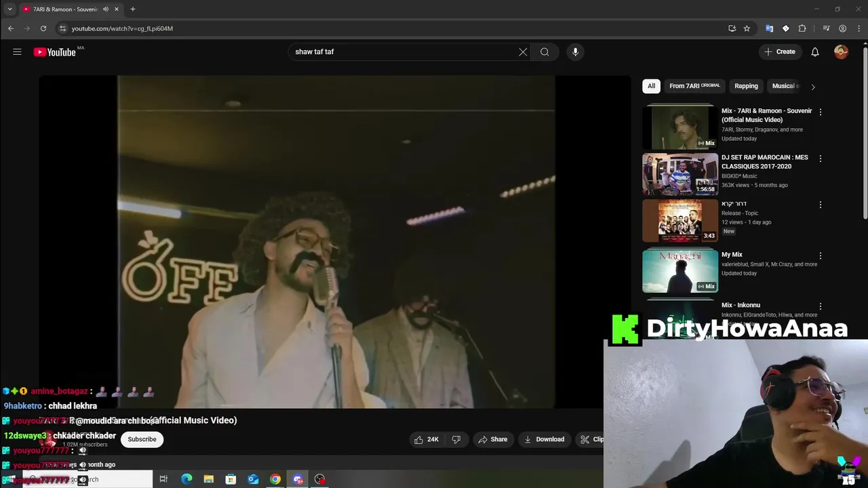Open the Extensions puzzle menu
The width and height of the screenshot is (868, 488).
coord(802,28)
